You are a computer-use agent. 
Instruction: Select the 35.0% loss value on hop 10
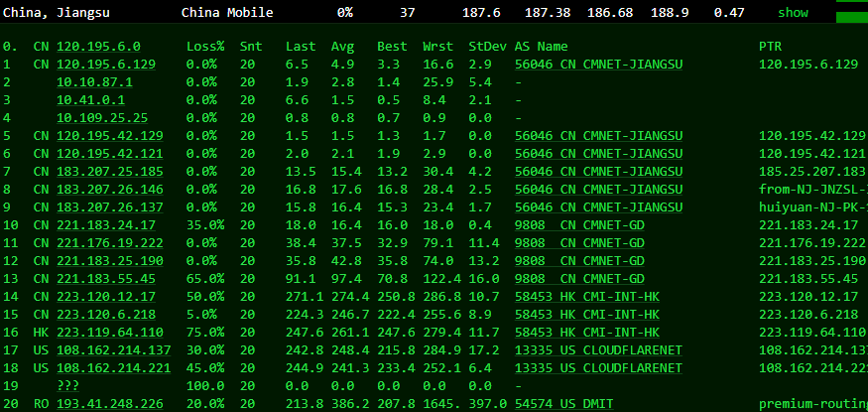click(x=205, y=225)
